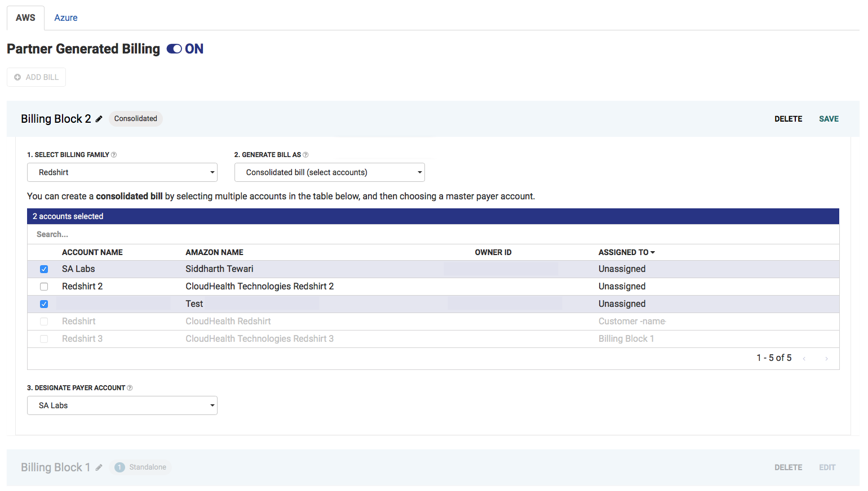Switch to the Azure tab
This screenshot has height=491, width=868.
pyautogui.click(x=65, y=17)
